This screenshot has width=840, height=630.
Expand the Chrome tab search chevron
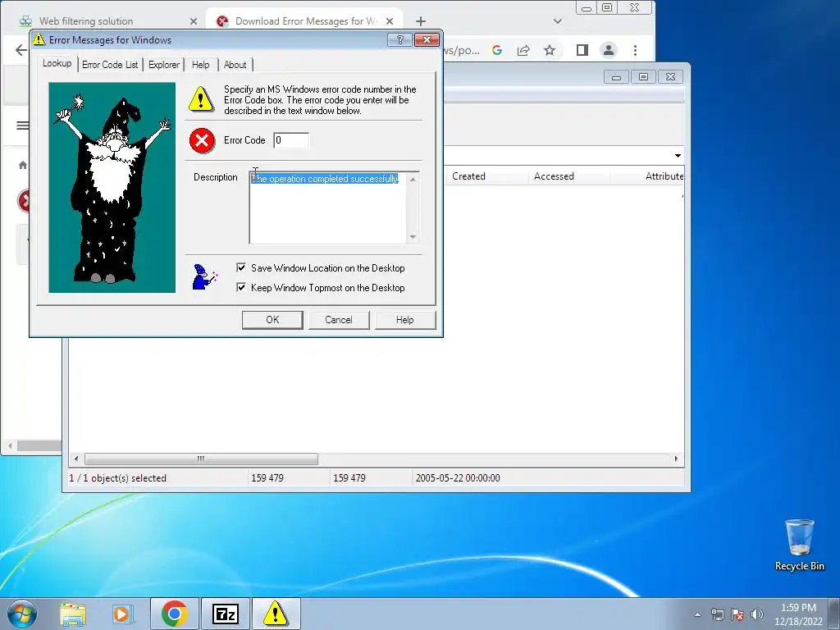coord(558,21)
